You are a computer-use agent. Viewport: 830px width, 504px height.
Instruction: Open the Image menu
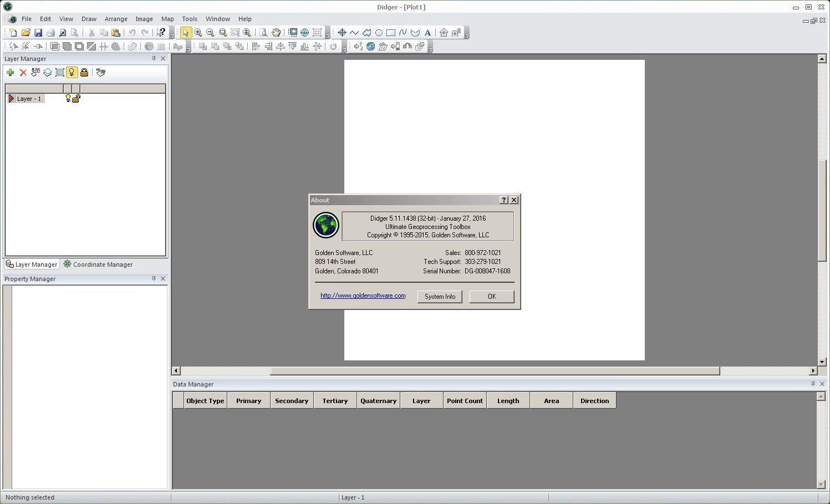pos(144,19)
